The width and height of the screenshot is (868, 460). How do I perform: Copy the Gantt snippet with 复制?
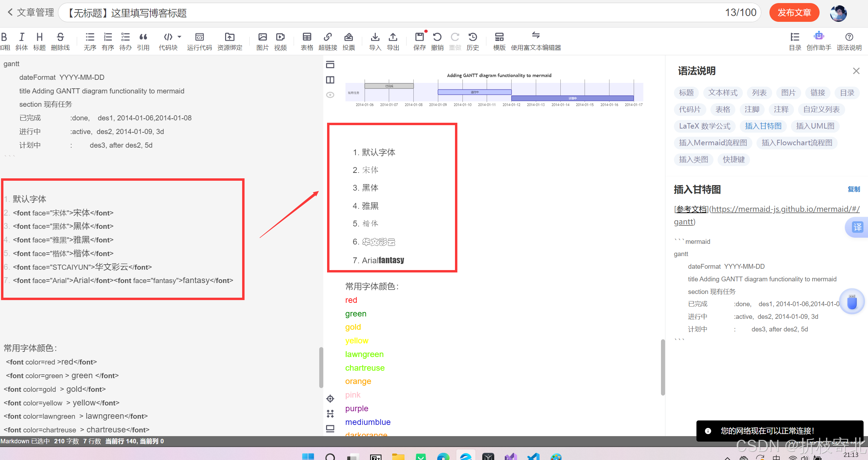pos(854,189)
